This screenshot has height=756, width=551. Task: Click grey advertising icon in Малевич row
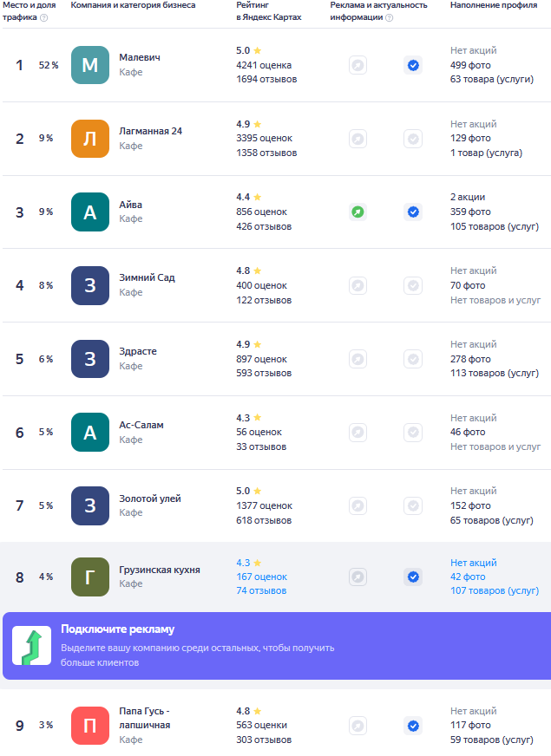click(x=357, y=65)
